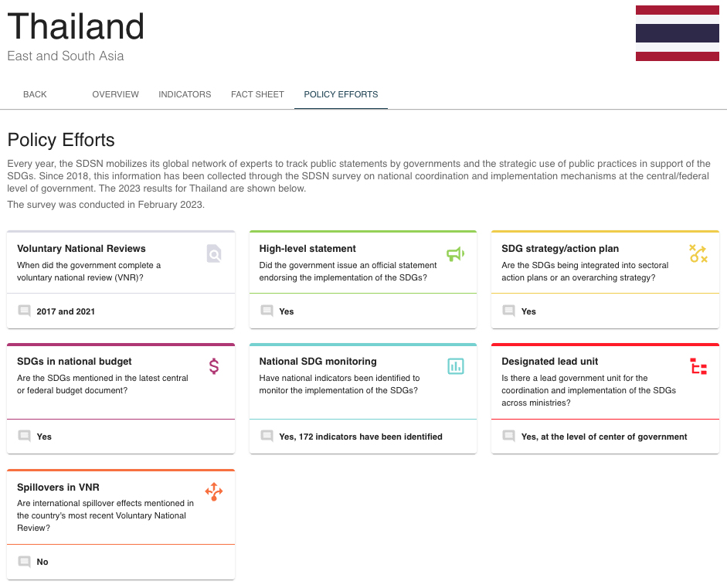Screen dimensions: 727x588
Task: Click the 'SDG strategy/action plan' card heading
Action: [x=560, y=249]
